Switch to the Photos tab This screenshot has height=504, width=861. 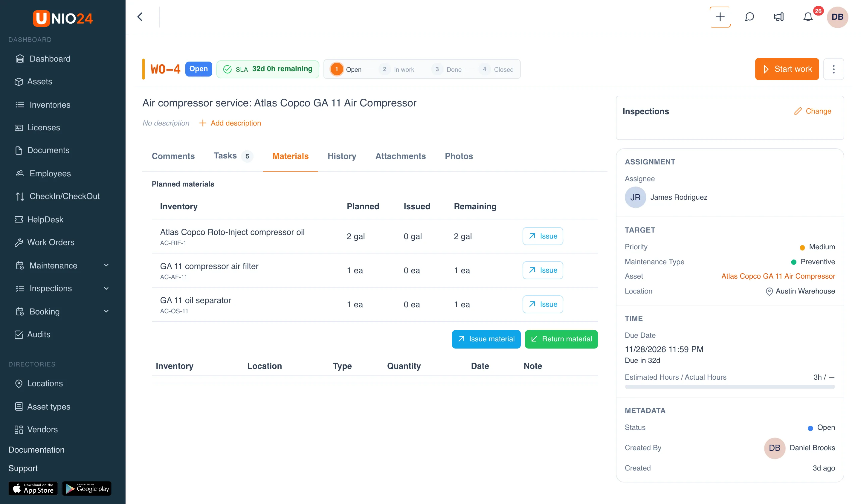point(459,156)
